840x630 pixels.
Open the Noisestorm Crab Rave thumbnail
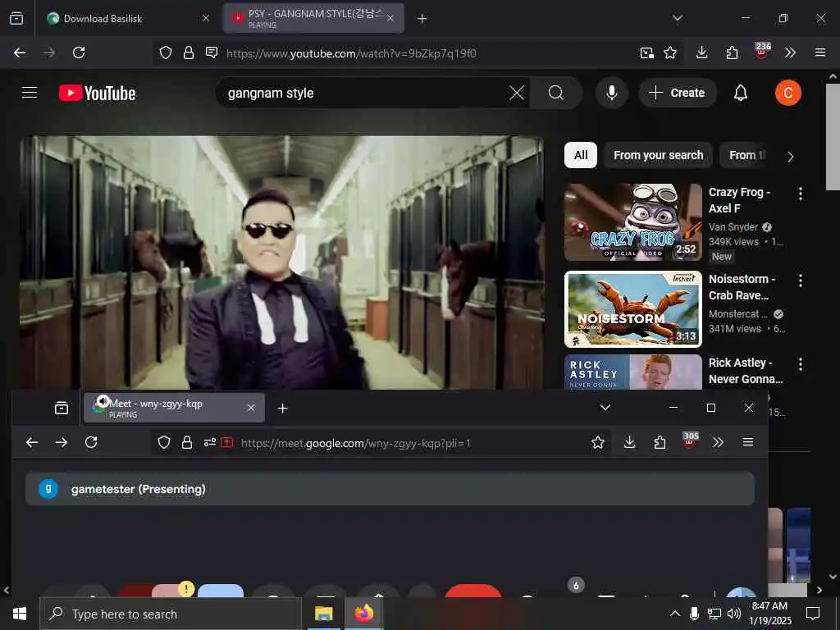633,309
